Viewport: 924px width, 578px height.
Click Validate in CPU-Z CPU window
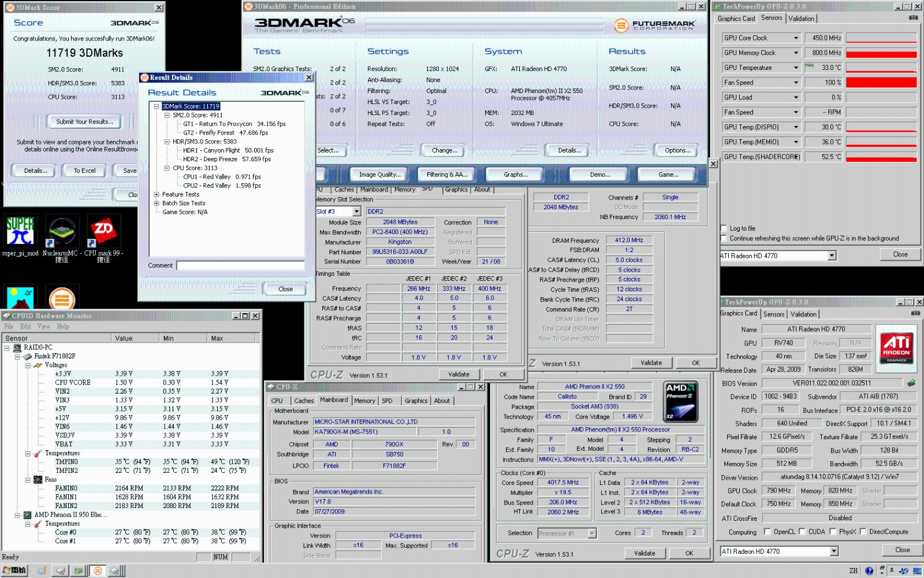[644, 553]
